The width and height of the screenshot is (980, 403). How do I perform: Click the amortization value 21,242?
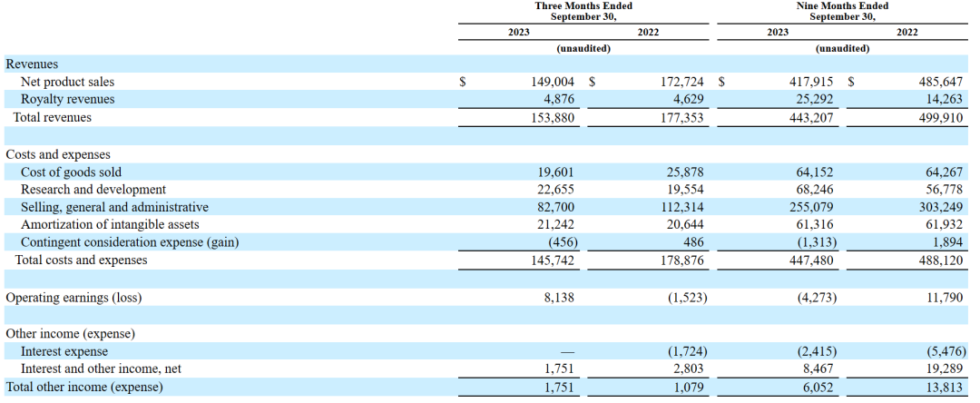pos(555,224)
